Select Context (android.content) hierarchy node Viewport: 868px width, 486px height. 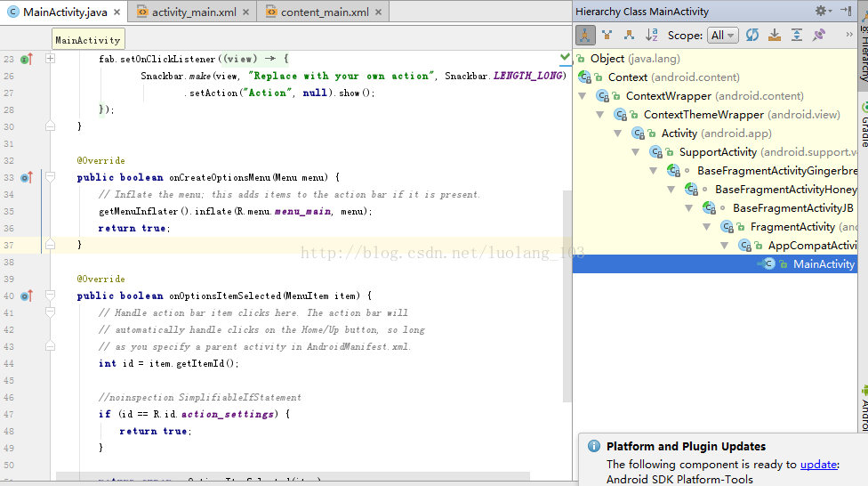pos(673,77)
